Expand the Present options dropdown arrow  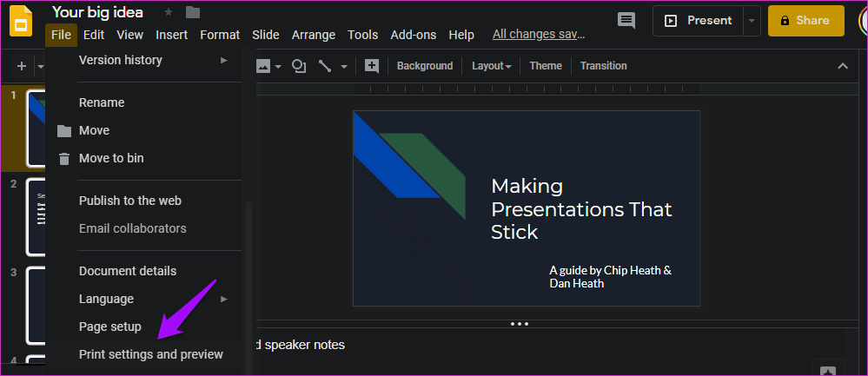coord(752,21)
